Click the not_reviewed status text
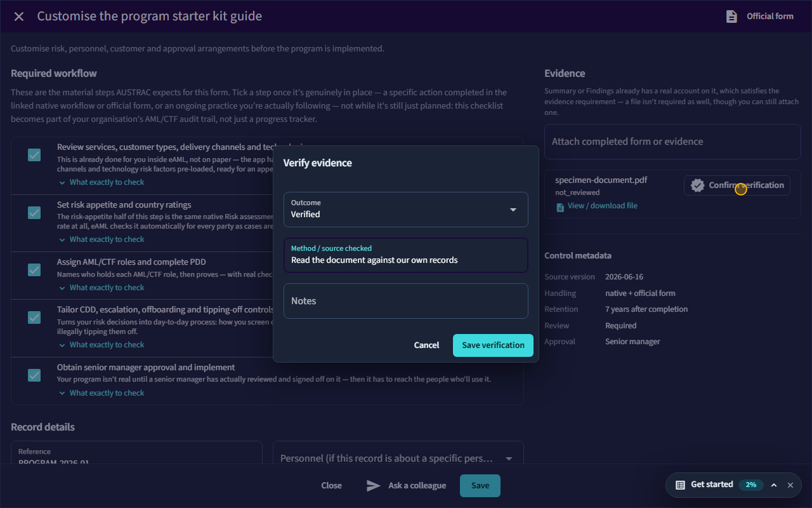 [577, 192]
